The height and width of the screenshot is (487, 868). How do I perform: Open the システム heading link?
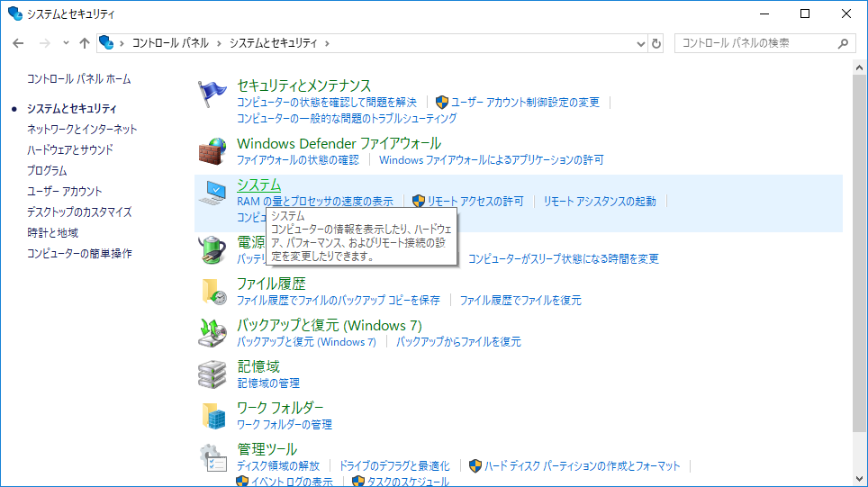[259, 185]
